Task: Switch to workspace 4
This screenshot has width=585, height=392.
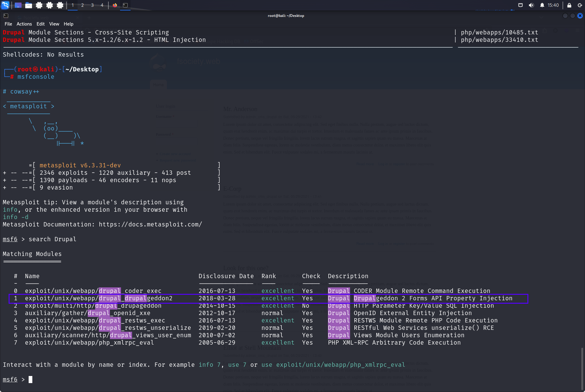Action: pyautogui.click(x=102, y=5)
